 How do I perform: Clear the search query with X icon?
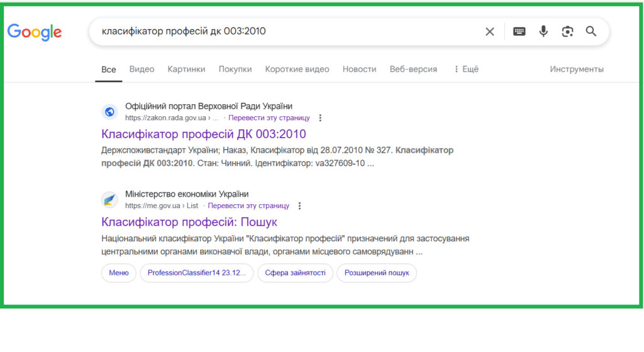[x=489, y=31]
